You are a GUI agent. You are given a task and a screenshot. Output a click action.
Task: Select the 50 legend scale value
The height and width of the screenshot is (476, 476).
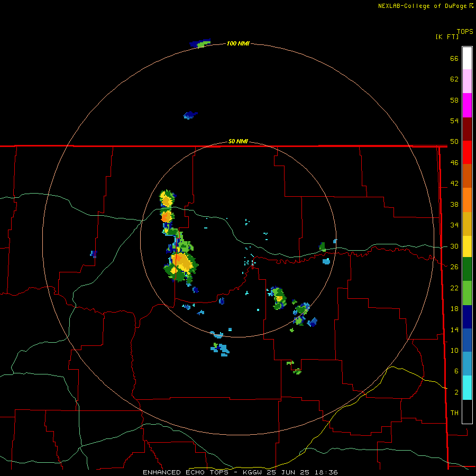(x=454, y=142)
